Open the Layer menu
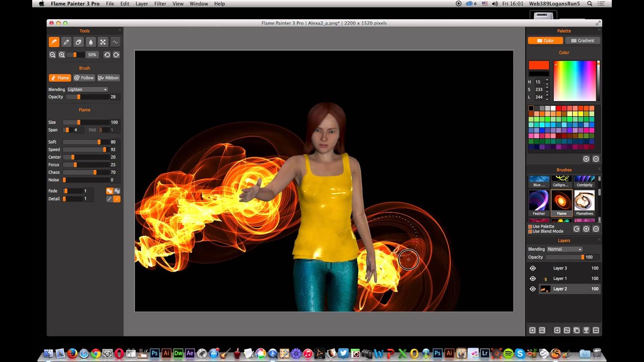The height and width of the screenshot is (362, 644). pyautogui.click(x=142, y=4)
